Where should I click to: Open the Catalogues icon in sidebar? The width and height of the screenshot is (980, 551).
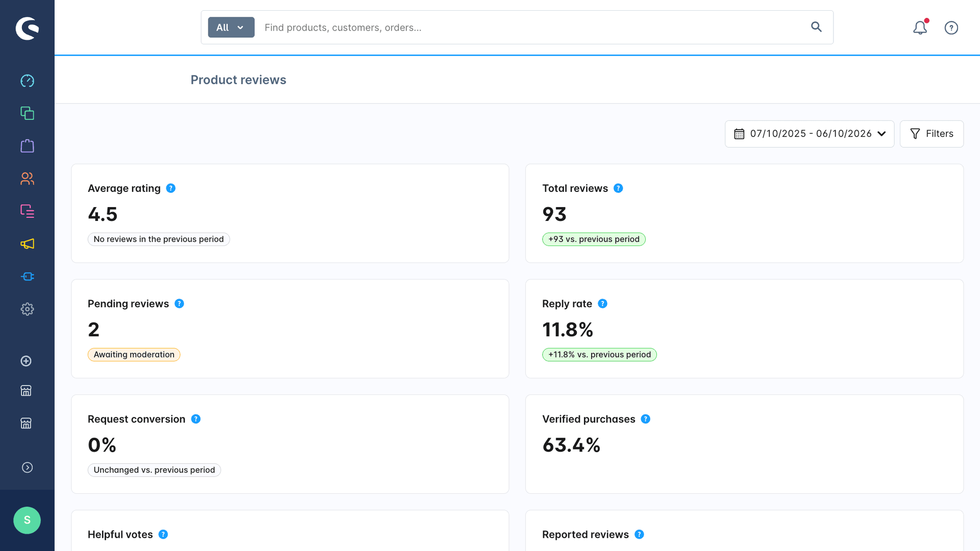click(x=27, y=113)
